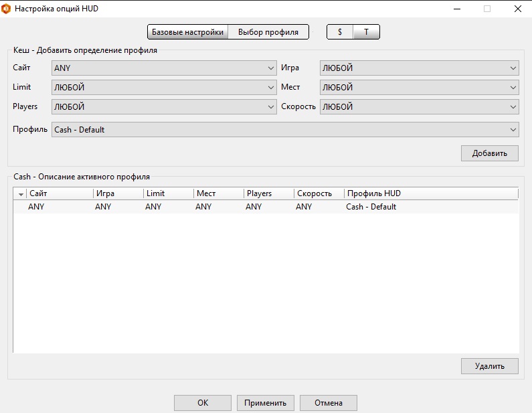Expand the Игра dropdown list

pyautogui.click(x=420, y=68)
